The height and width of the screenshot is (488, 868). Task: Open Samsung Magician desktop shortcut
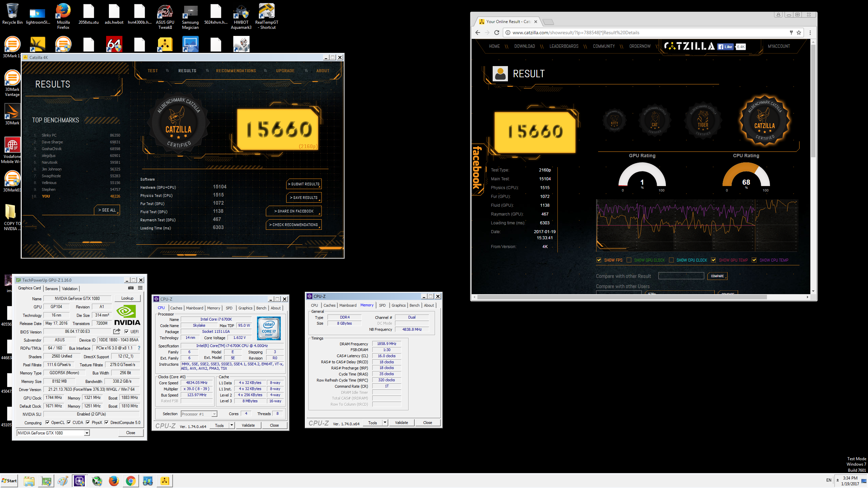[190, 16]
